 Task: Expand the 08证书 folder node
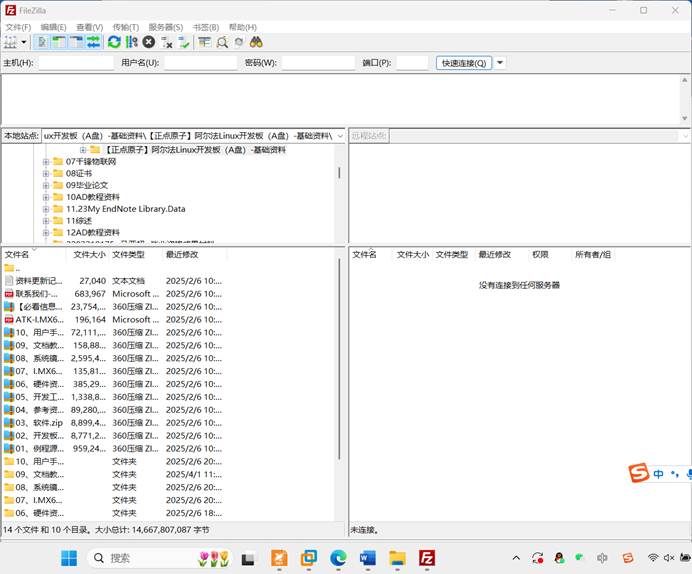click(x=46, y=174)
